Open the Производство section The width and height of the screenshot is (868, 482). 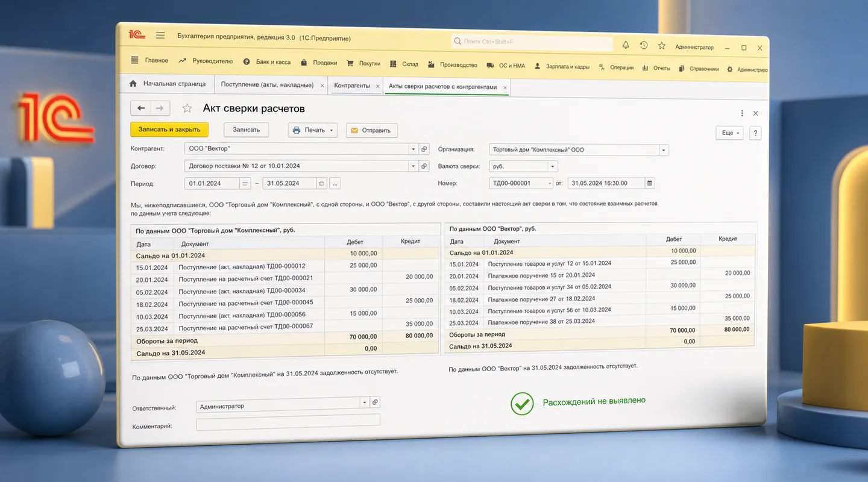pyautogui.click(x=452, y=64)
